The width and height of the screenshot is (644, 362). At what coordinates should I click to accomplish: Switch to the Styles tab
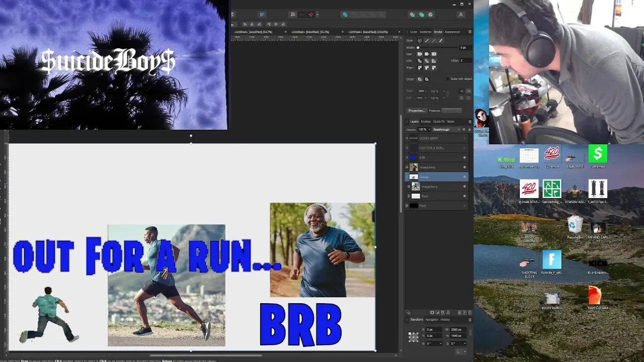(451, 121)
